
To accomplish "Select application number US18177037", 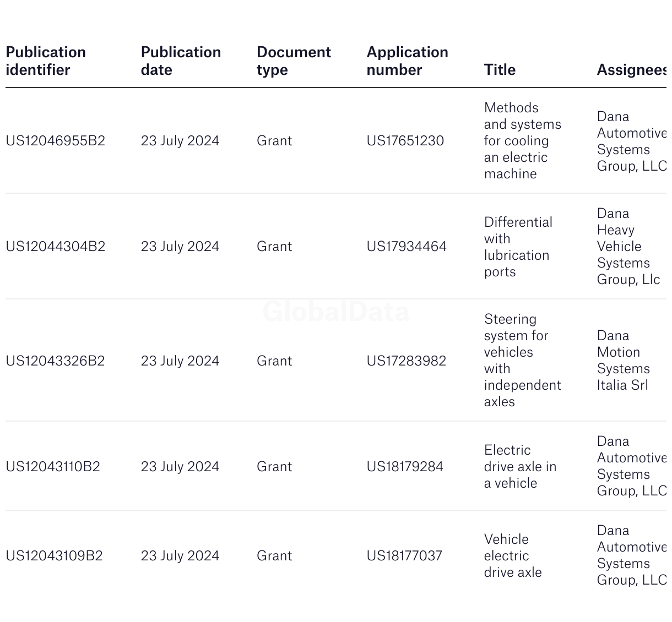I will coord(404,556).
